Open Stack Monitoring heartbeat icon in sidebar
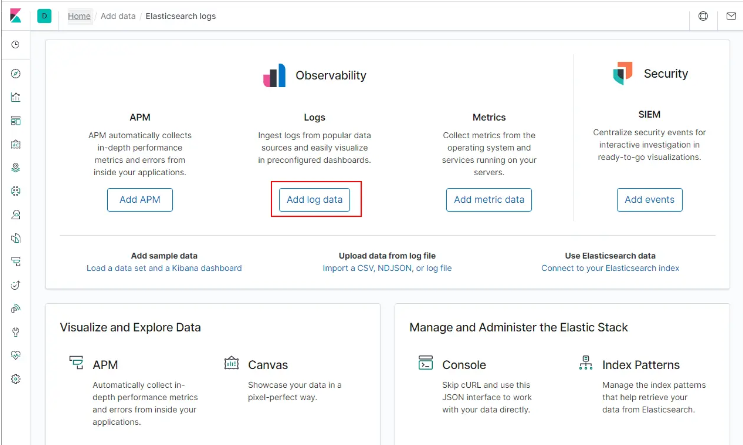This screenshot has height=445, width=743. tap(16, 355)
